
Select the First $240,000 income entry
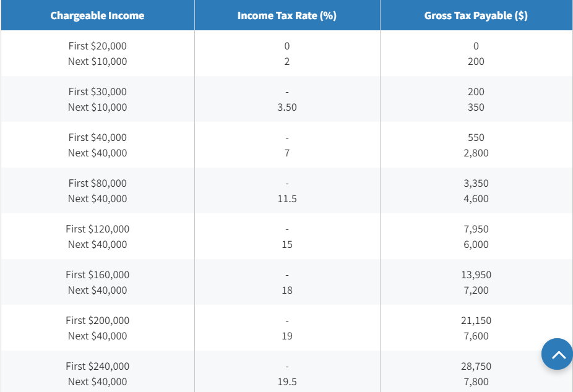(x=97, y=366)
